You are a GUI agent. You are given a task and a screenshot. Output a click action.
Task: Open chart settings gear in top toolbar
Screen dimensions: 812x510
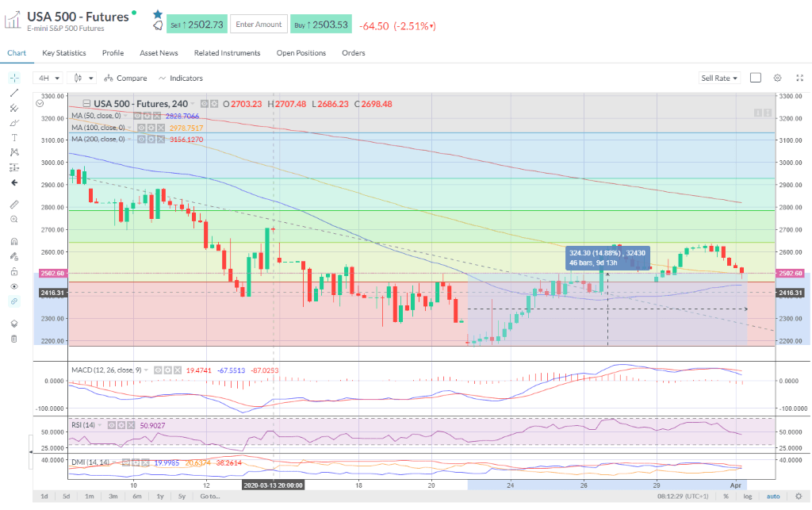[x=777, y=78]
